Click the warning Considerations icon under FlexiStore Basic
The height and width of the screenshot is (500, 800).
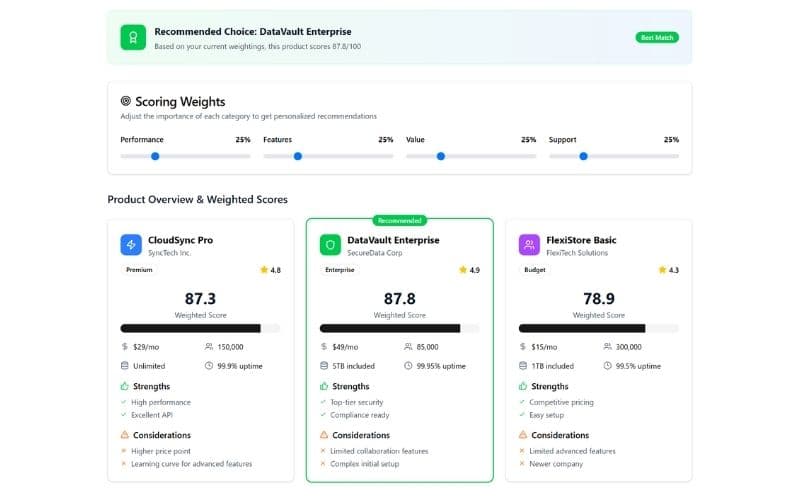(x=524, y=435)
